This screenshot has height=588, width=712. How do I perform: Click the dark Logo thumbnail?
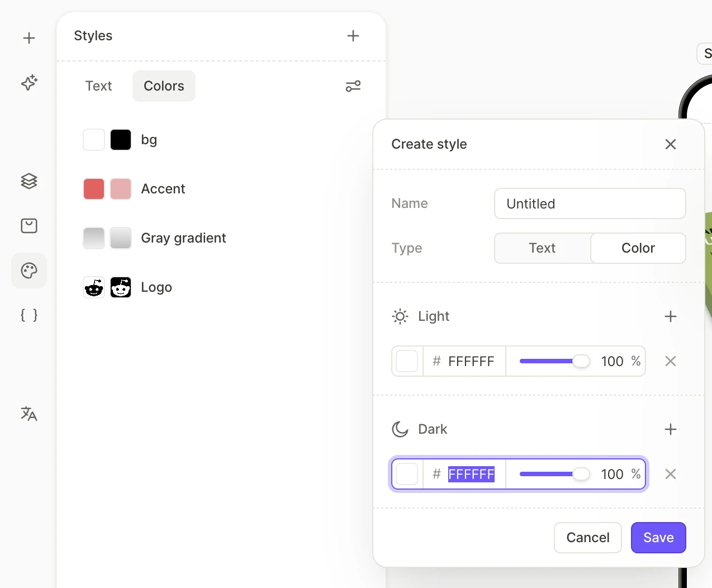(x=121, y=287)
